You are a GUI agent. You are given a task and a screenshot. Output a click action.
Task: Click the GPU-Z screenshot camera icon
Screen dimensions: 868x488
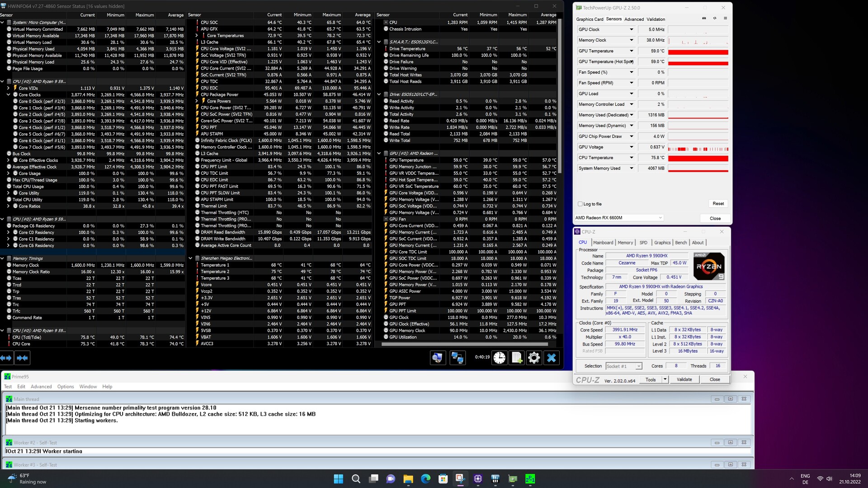coord(704,19)
